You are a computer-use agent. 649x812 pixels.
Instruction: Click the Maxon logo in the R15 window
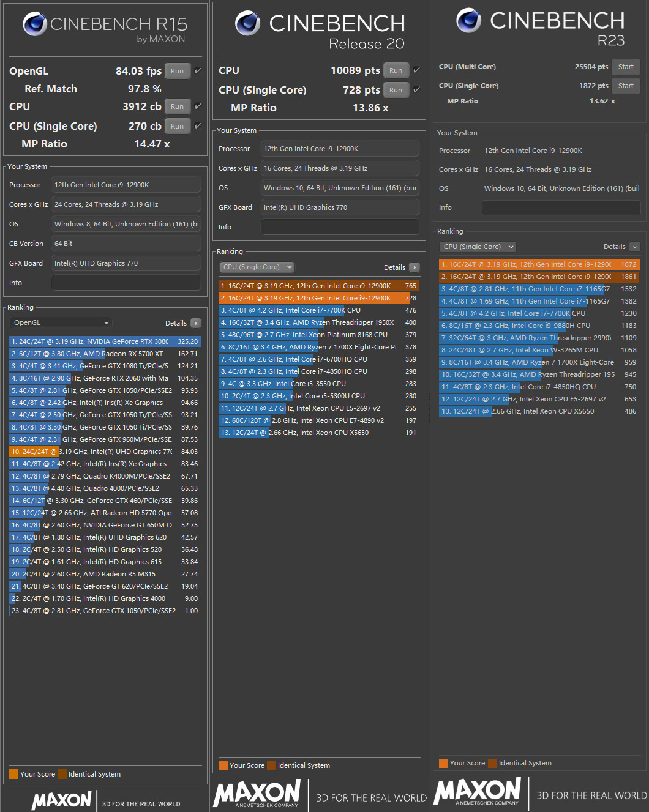coord(61,800)
